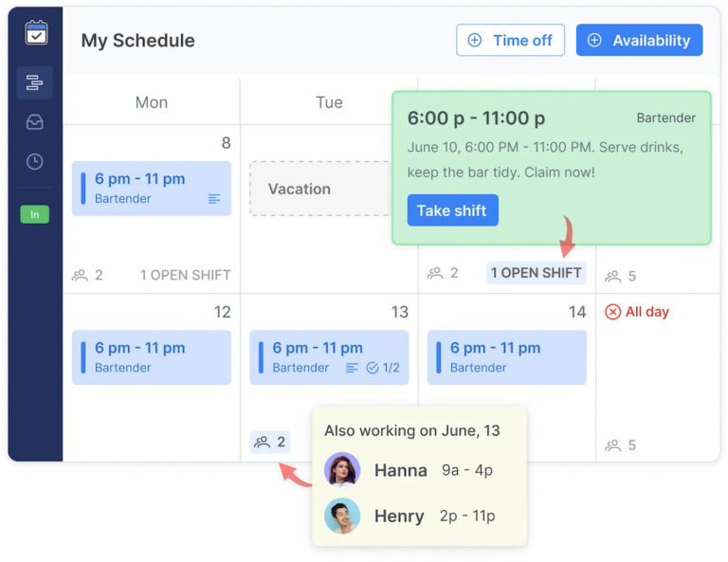Toggle the green In status badge

pyautogui.click(x=35, y=214)
